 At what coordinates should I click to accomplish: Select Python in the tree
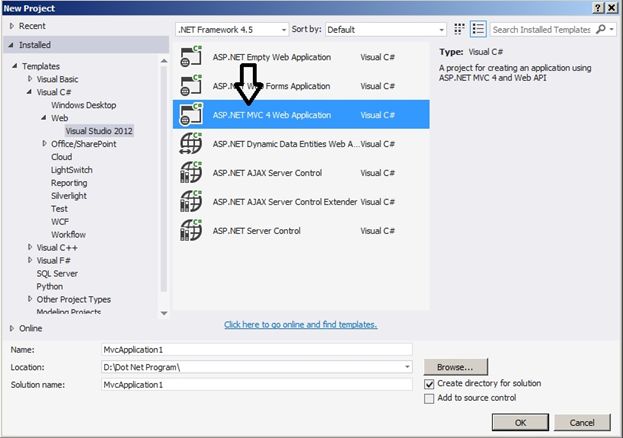click(x=50, y=286)
